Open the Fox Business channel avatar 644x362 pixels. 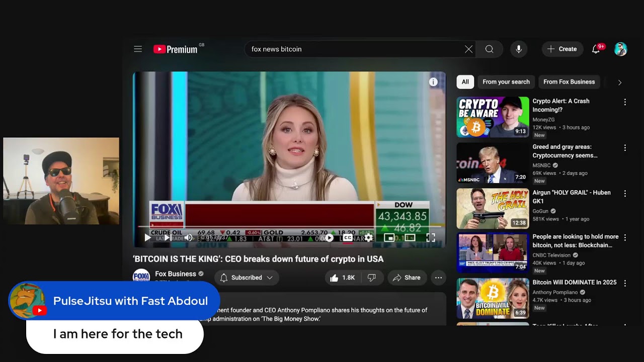141,277
